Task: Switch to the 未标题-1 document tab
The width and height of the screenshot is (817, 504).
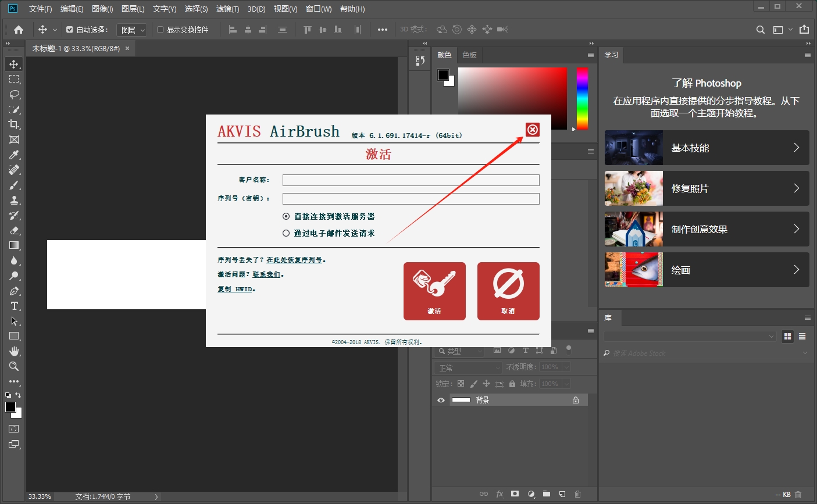Action: [x=76, y=49]
